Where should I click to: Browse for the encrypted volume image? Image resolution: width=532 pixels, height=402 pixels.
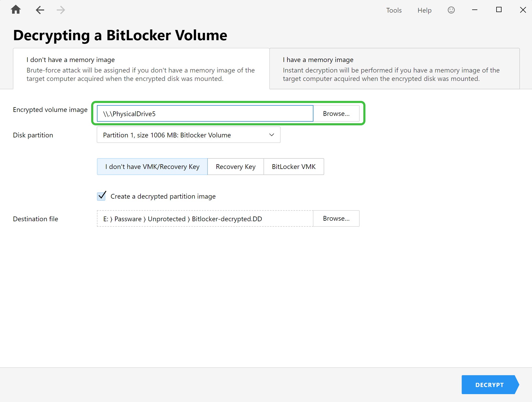coord(336,114)
